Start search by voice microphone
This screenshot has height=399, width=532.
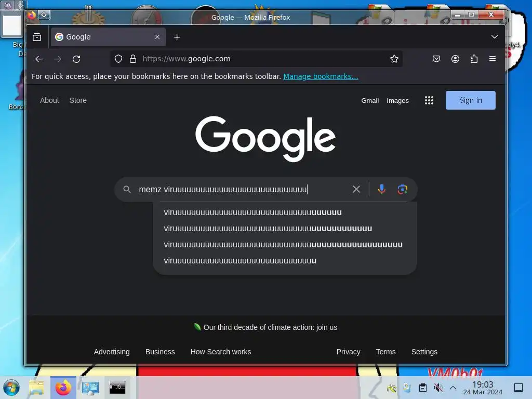click(x=382, y=189)
